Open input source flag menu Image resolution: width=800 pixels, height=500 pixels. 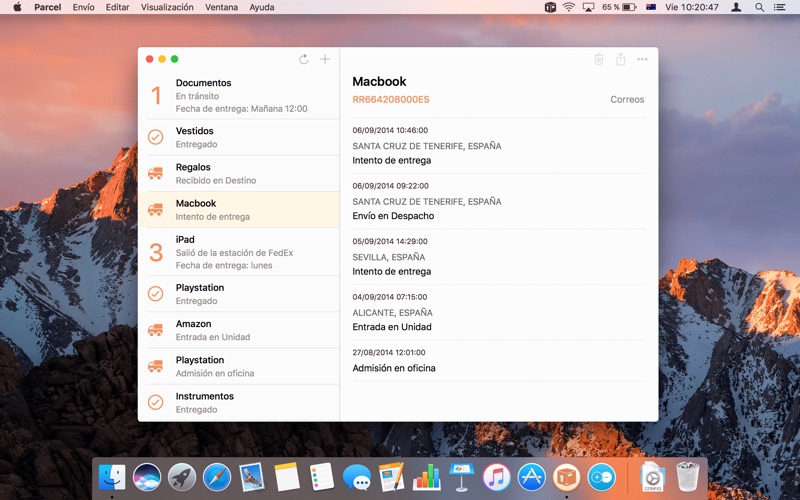[651, 7]
